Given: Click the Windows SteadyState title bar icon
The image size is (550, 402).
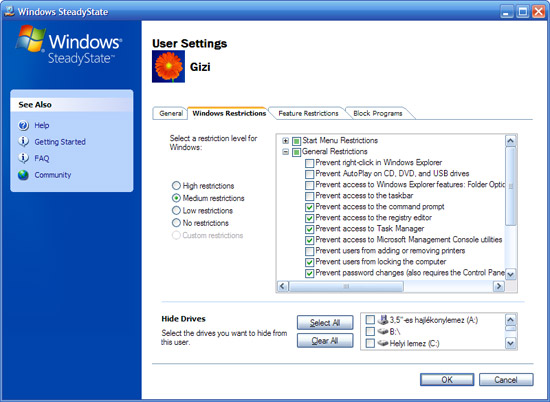Looking at the screenshot, I should pos(9,11).
